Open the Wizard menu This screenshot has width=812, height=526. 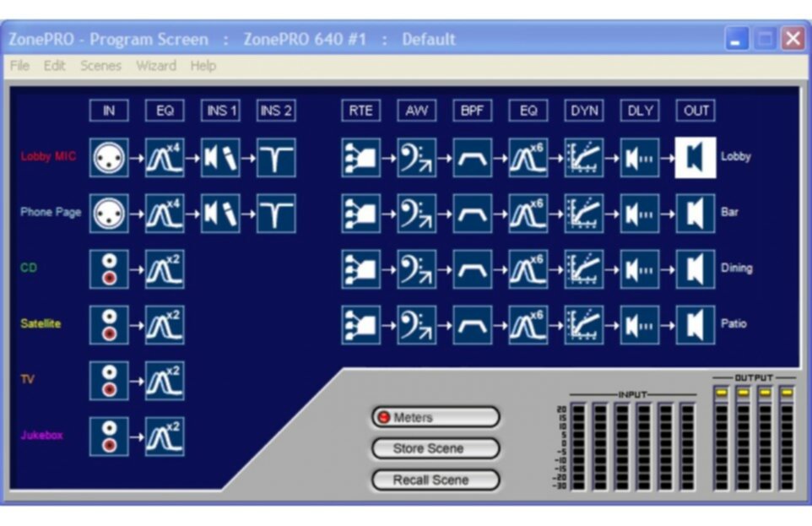pos(156,65)
